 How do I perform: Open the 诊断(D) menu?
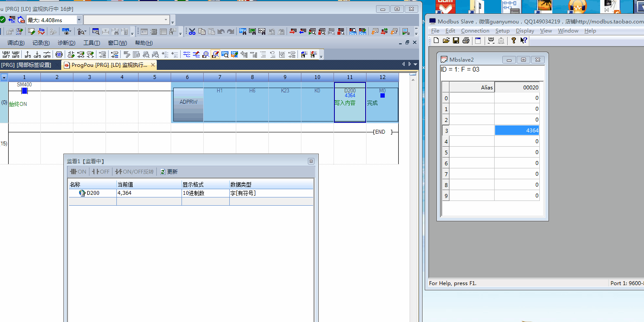[x=66, y=43]
